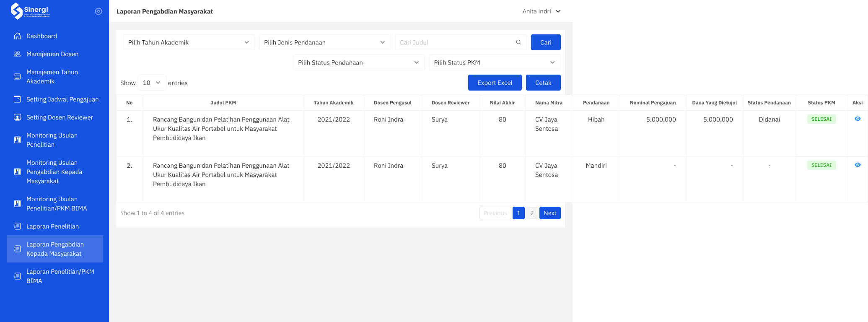Click the Export Excel button
The image size is (868, 322).
click(495, 83)
